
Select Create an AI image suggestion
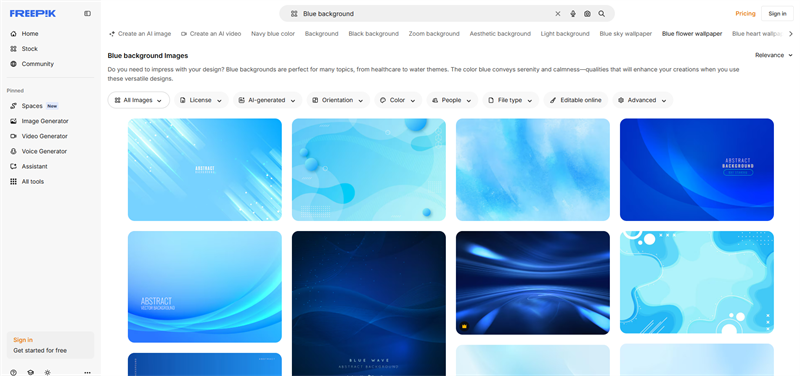click(x=140, y=34)
